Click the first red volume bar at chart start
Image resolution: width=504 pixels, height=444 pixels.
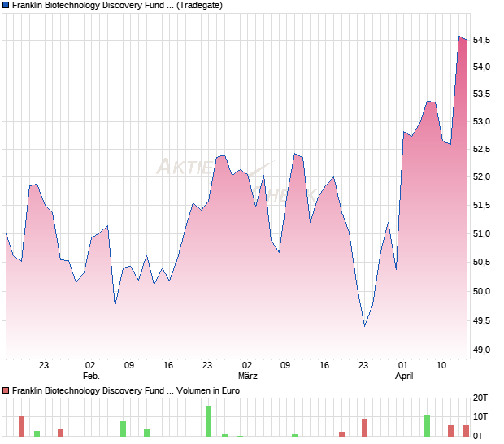[21, 426]
